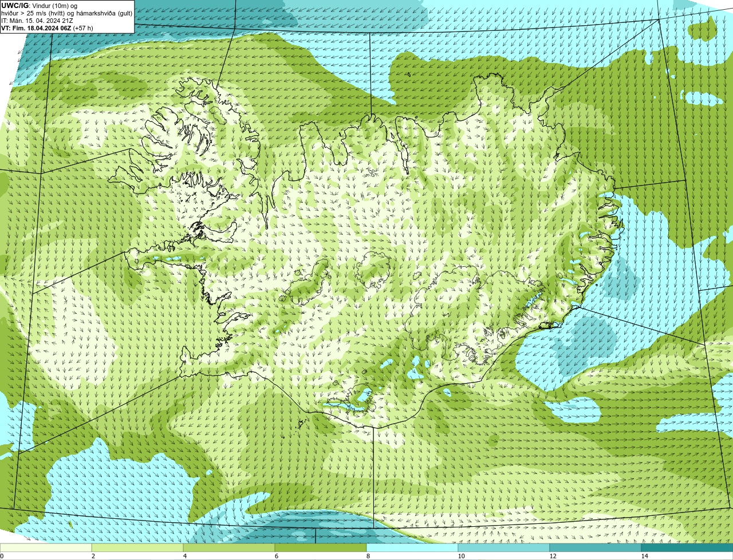
Task: Click the '0' label on the color scale
Action: (x=2, y=556)
